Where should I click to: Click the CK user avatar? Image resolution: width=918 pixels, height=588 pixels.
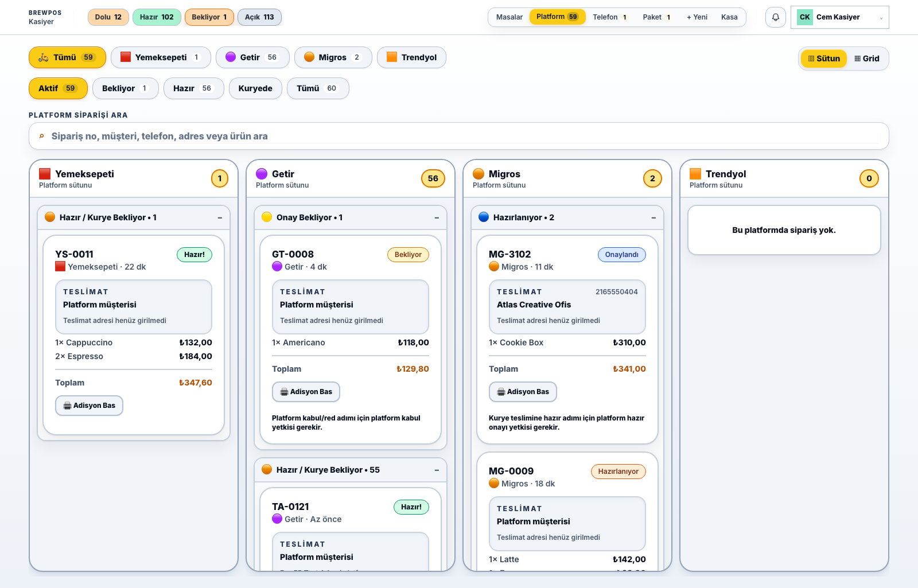pyautogui.click(x=804, y=17)
